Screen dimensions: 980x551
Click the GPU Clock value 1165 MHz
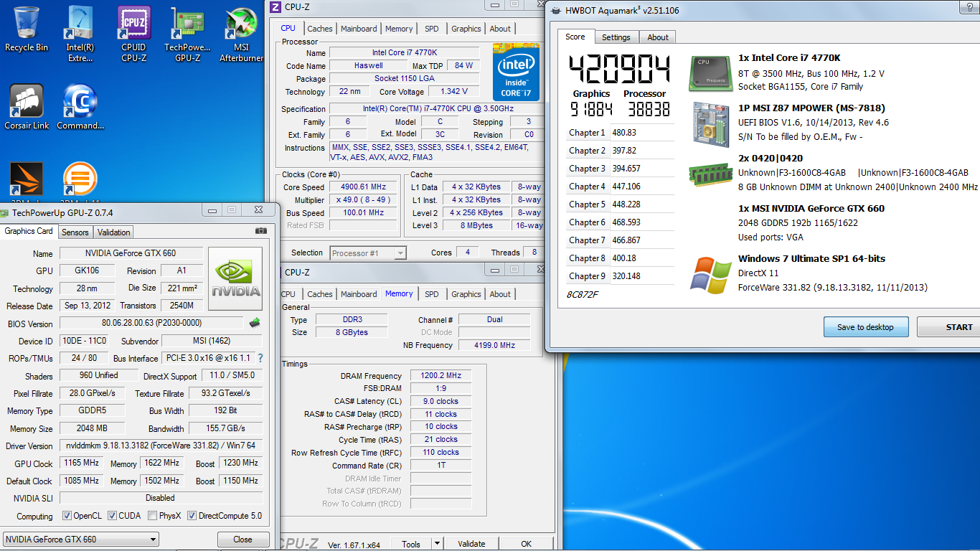click(82, 463)
